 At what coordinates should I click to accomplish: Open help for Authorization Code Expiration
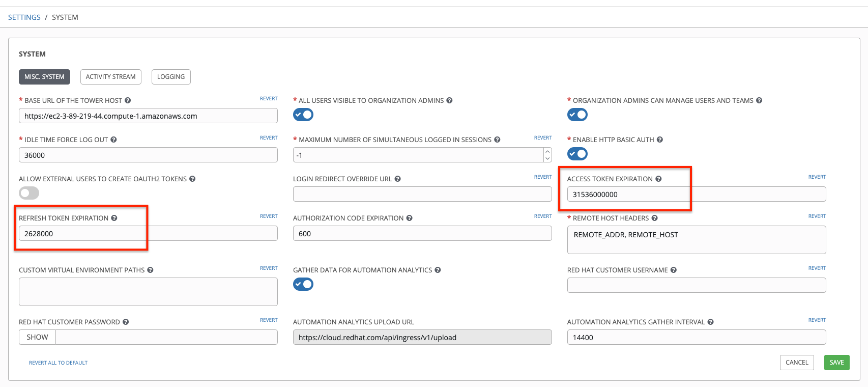(x=409, y=218)
